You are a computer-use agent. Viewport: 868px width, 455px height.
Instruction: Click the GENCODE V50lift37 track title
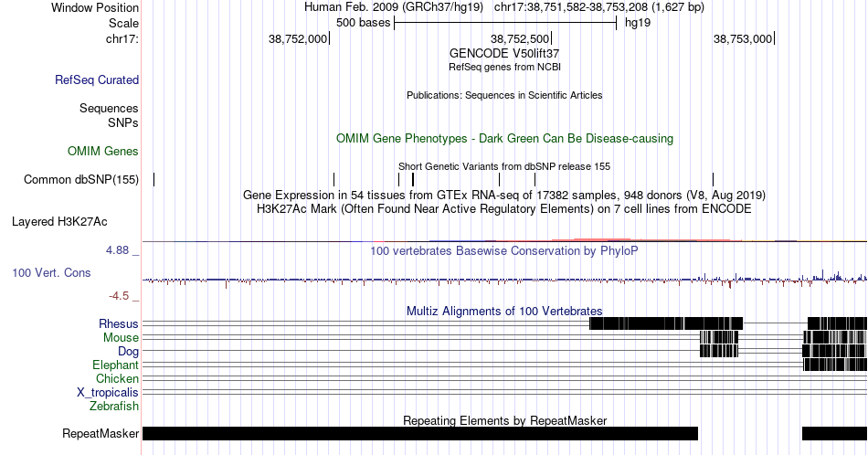point(504,54)
